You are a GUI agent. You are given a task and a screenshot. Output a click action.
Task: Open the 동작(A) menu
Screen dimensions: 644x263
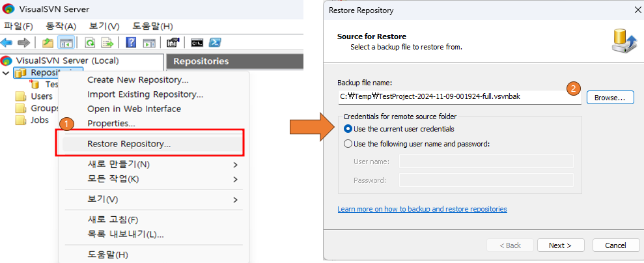62,26
